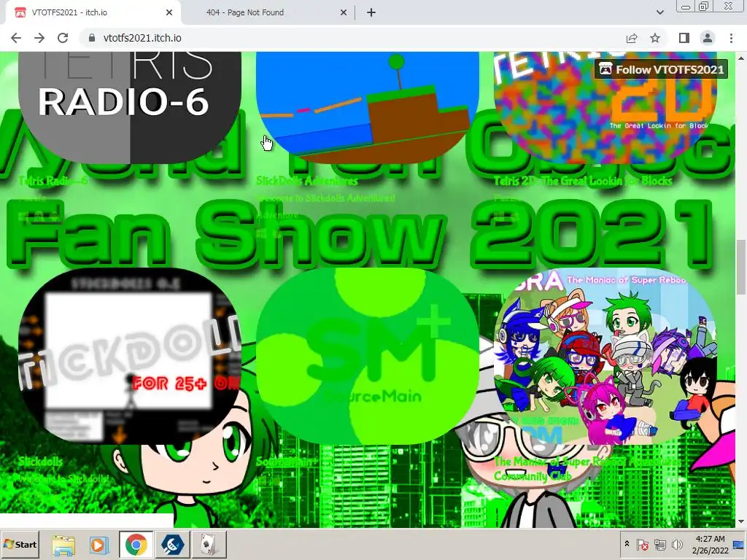Open the network status tray icon

(x=659, y=544)
